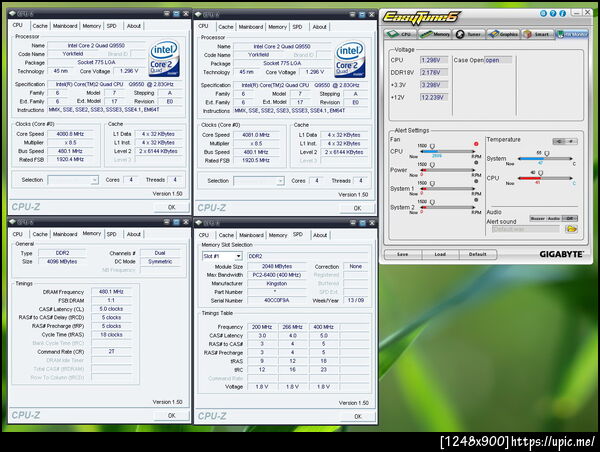The image size is (600, 452).
Task: Open the Graphics tab in EasyTune6
Action: click(x=505, y=33)
